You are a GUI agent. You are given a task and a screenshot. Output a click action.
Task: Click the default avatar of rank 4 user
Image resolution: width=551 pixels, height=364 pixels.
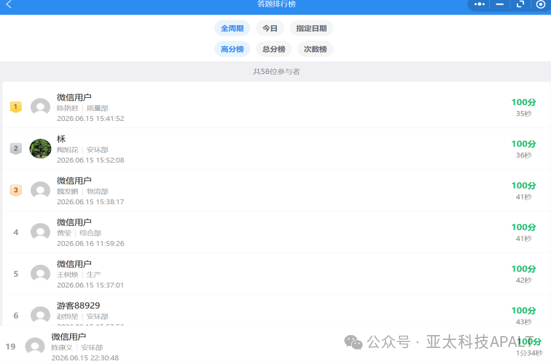[40, 232]
